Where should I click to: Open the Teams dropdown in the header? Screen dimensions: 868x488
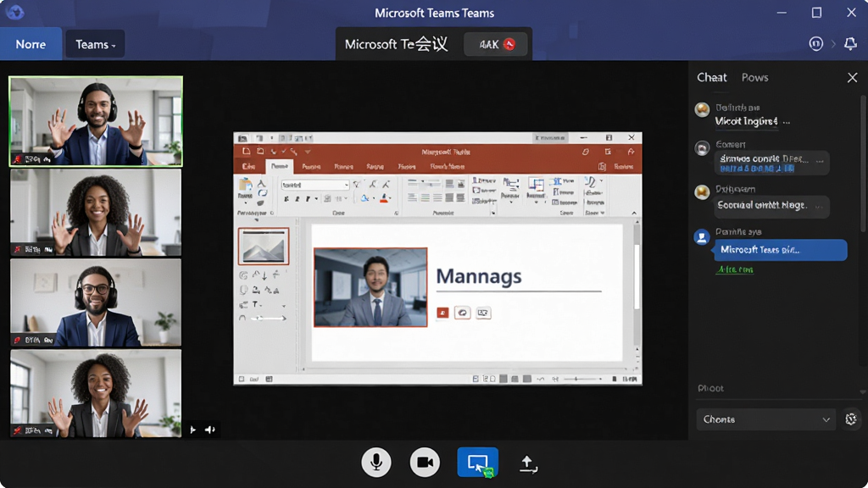tap(95, 44)
